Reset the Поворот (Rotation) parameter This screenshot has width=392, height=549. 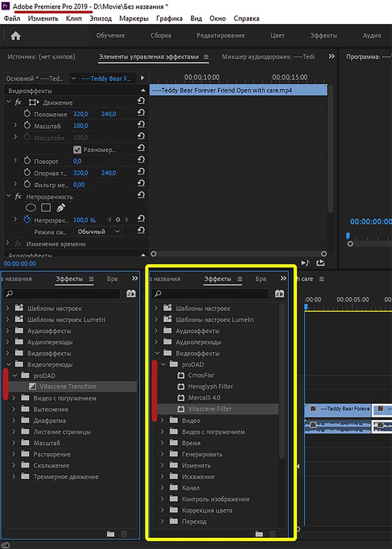(x=141, y=159)
